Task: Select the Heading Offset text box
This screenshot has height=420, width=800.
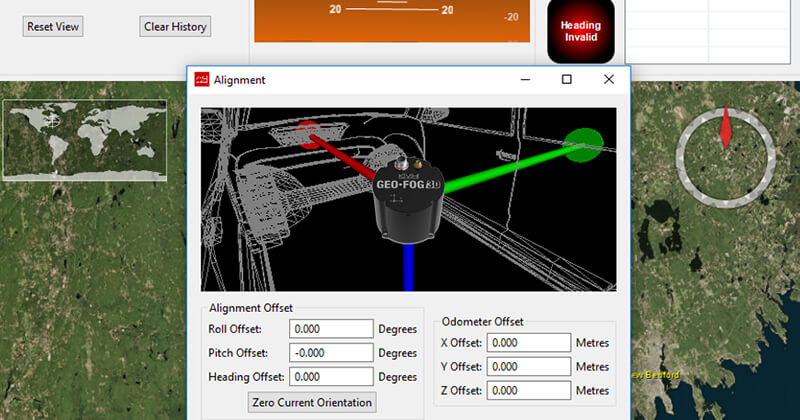Action: point(330,377)
